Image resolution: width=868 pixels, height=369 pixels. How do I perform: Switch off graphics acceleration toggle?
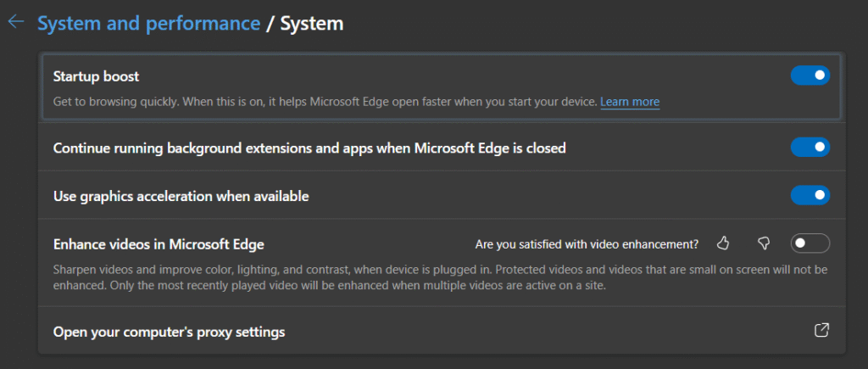pos(810,195)
